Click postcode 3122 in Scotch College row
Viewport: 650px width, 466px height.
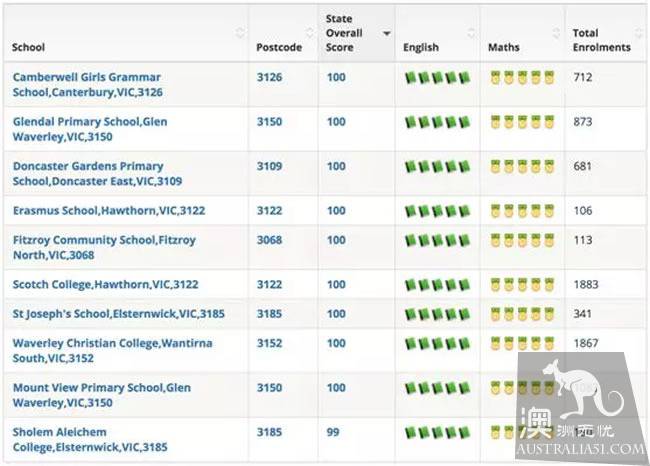point(269,284)
